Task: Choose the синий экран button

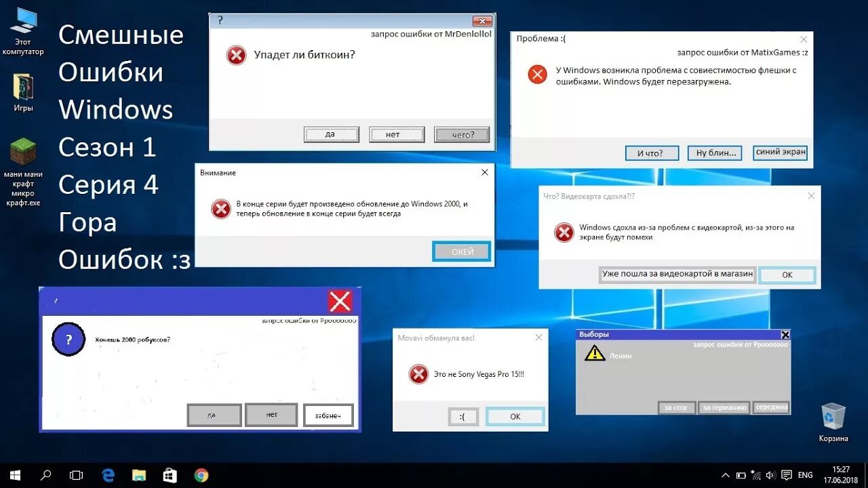Action: tap(781, 152)
